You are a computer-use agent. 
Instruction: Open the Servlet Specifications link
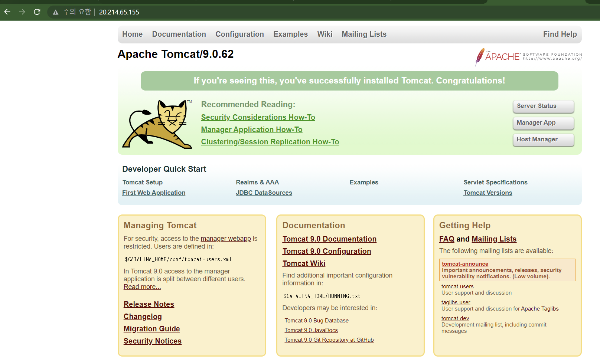click(495, 182)
